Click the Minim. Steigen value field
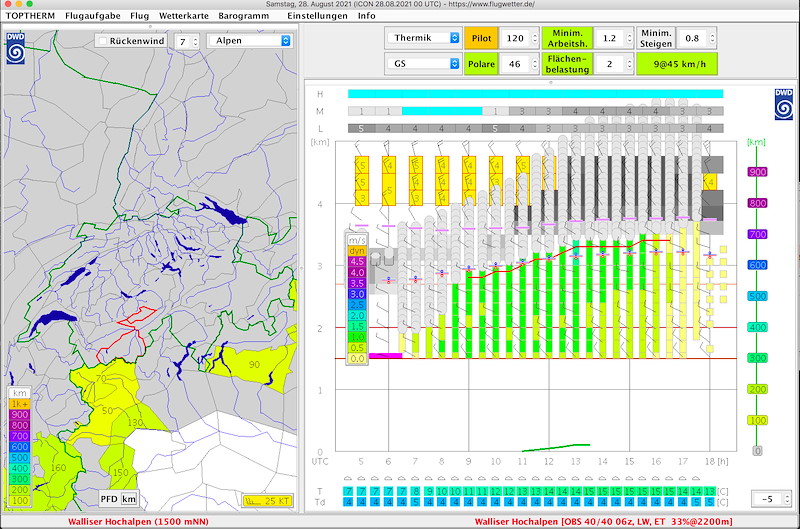The image size is (800, 529). coord(690,38)
